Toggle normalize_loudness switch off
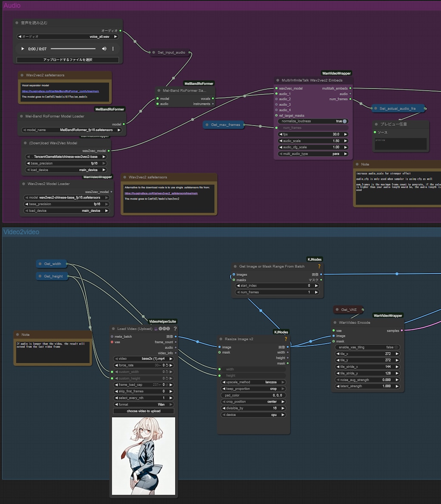The width and height of the screenshot is (441, 504). coord(344,121)
